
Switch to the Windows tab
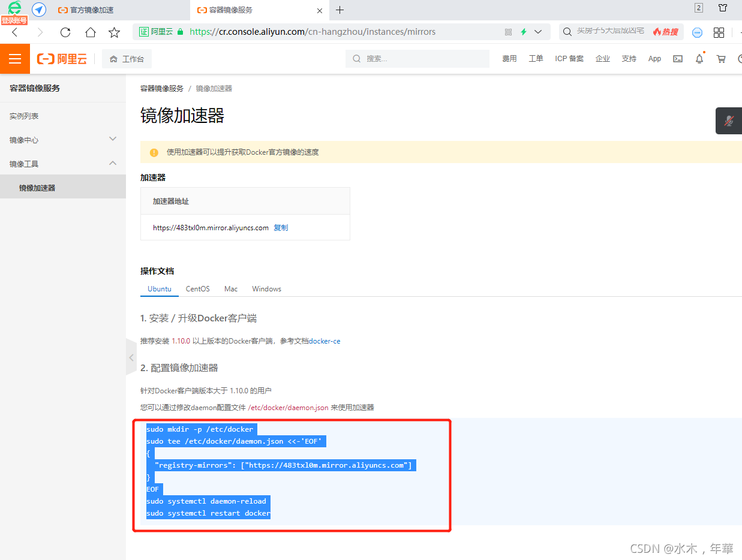(266, 289)
